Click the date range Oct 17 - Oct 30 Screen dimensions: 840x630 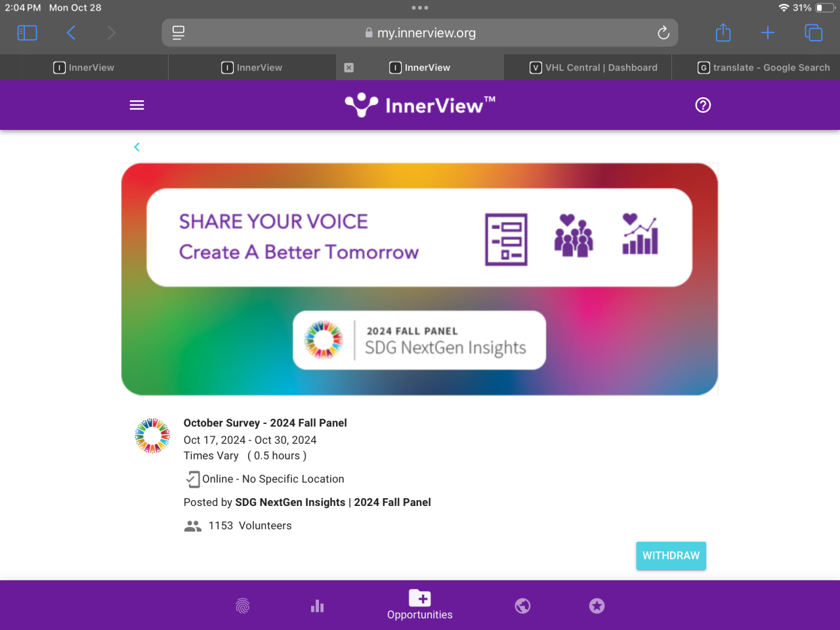tap(250, 440)
